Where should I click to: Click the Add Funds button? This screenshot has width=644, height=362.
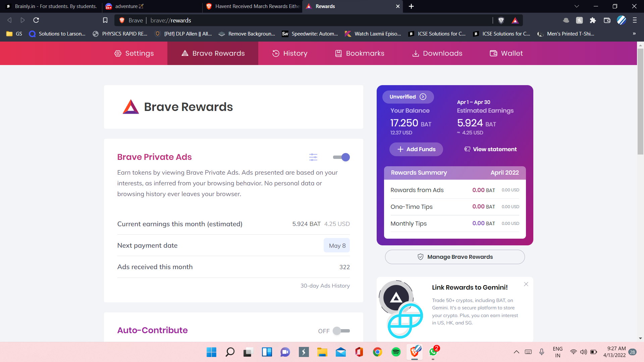(x=416, y=149)
